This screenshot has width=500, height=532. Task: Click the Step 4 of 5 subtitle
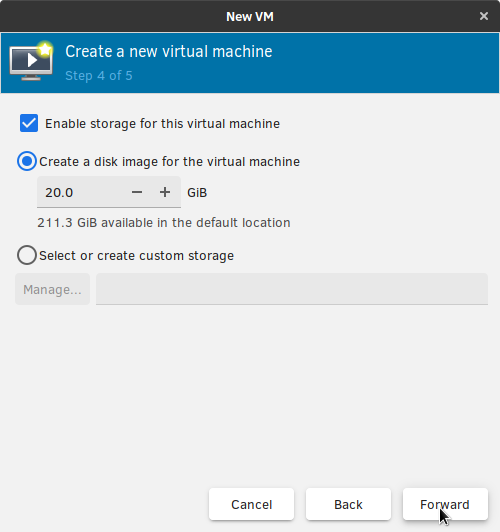point(99,76)
